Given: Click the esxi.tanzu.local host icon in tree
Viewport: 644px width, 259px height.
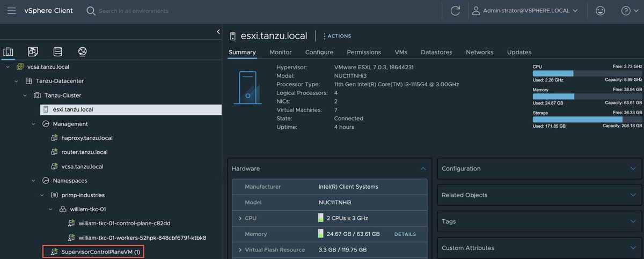Looking at the screenshot, I should pyautogui.click(x=46, y=109).
